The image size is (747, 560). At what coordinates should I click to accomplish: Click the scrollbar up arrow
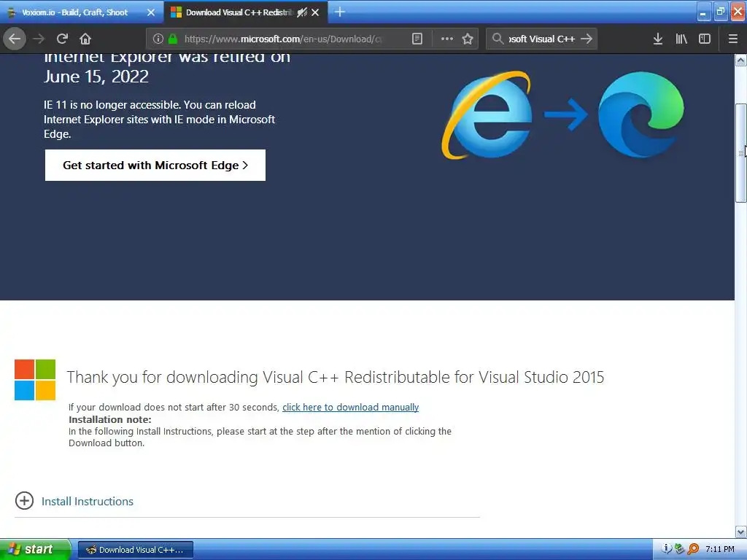click(740, 60)
